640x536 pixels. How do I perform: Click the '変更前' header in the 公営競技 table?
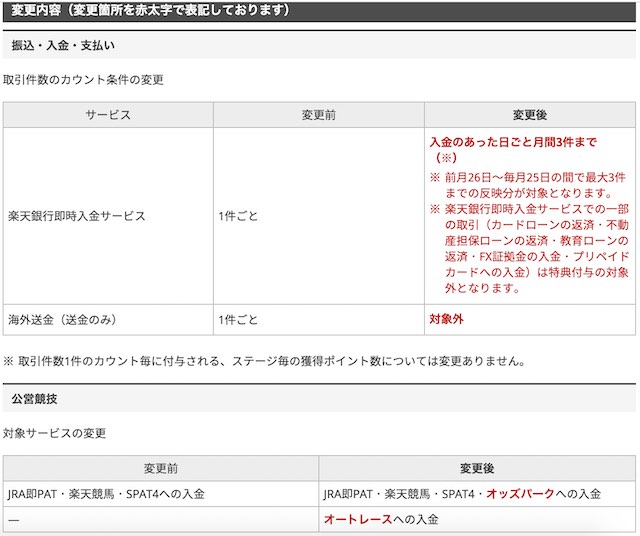pos(161,469)
